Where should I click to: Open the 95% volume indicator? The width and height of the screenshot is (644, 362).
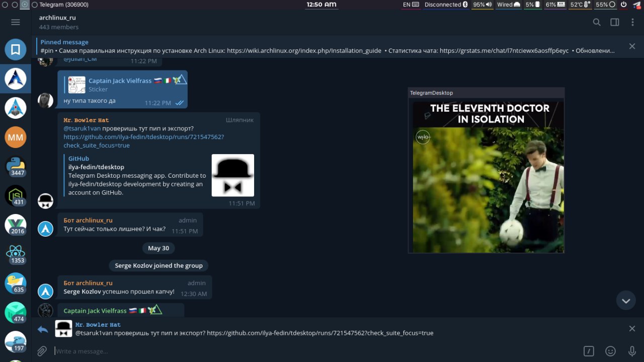483,5
